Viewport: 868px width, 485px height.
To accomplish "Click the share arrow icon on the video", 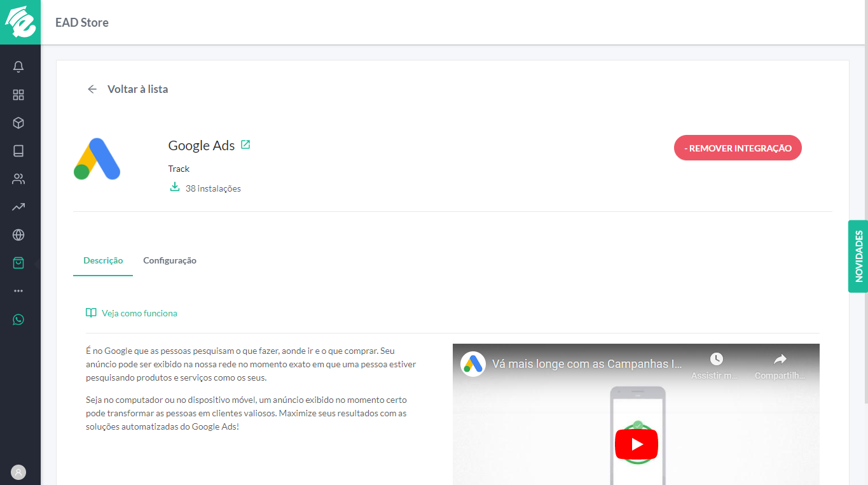I will (780, 359).
